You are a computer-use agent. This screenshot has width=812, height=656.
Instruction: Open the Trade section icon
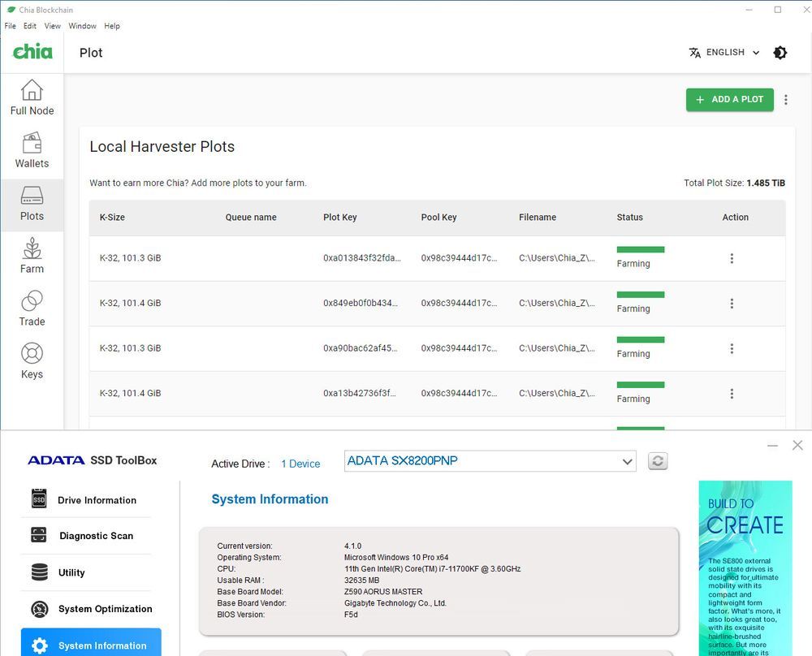coord(32,301)
